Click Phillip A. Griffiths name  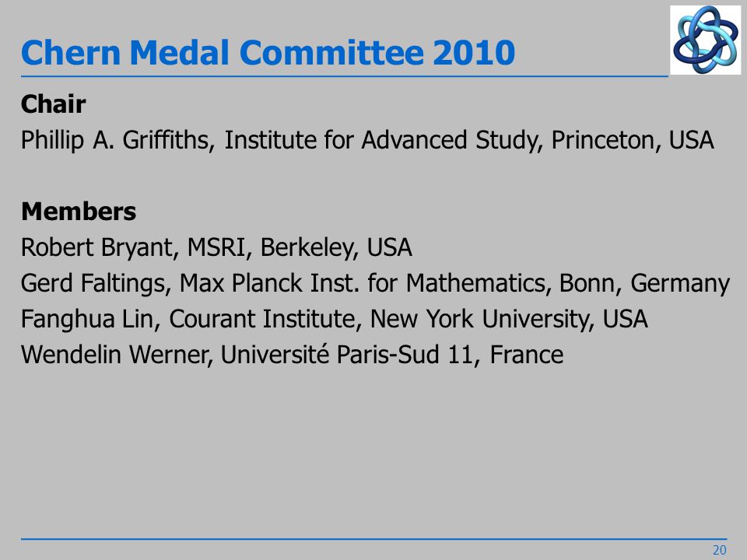click(114, 141)
